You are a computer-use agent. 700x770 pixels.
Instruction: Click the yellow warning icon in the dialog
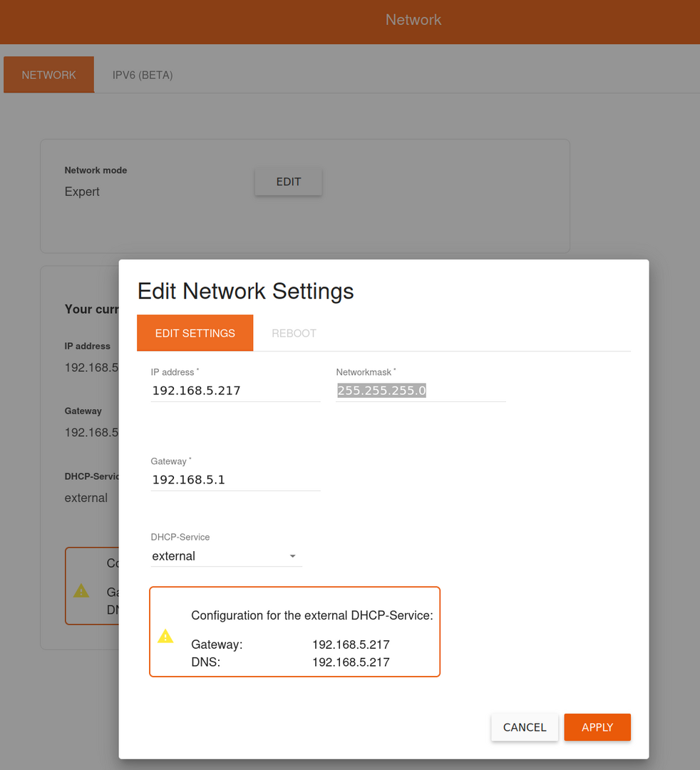[165, 636]
